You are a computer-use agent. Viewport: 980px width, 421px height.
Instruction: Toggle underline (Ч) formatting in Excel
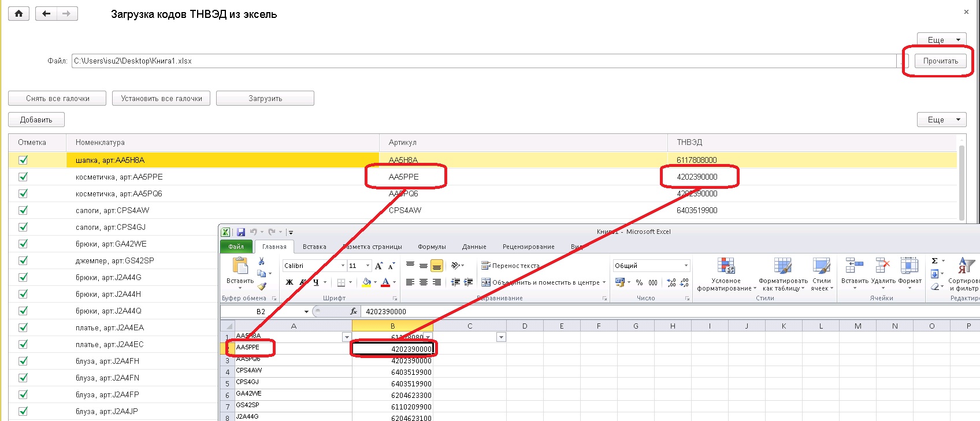pyautogui.click(x=316, y=282)
